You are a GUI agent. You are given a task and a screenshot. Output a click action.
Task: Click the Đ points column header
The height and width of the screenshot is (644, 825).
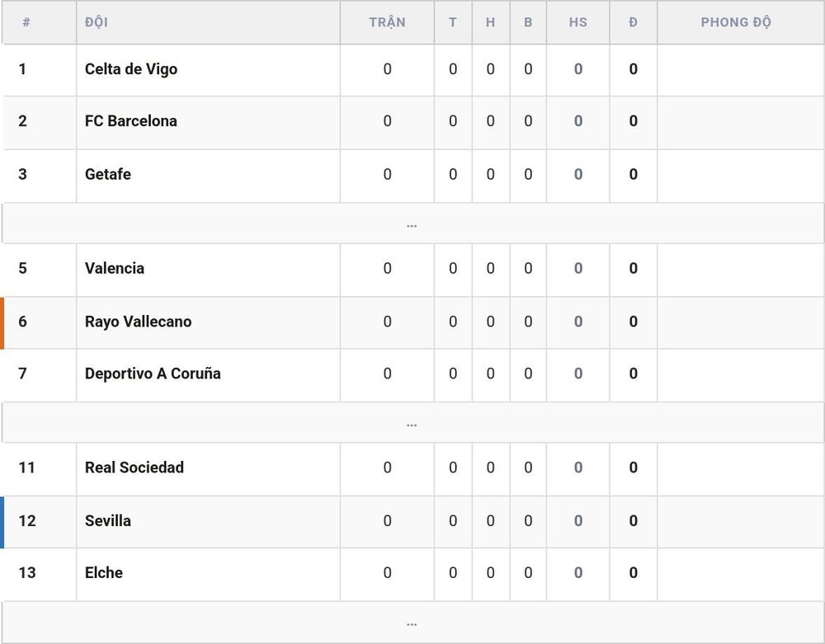pyautogui.click(x=633, y=22)
